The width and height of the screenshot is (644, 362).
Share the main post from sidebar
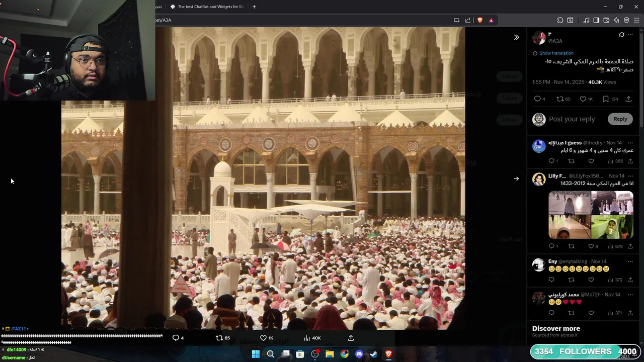click(x=628, y=99)
